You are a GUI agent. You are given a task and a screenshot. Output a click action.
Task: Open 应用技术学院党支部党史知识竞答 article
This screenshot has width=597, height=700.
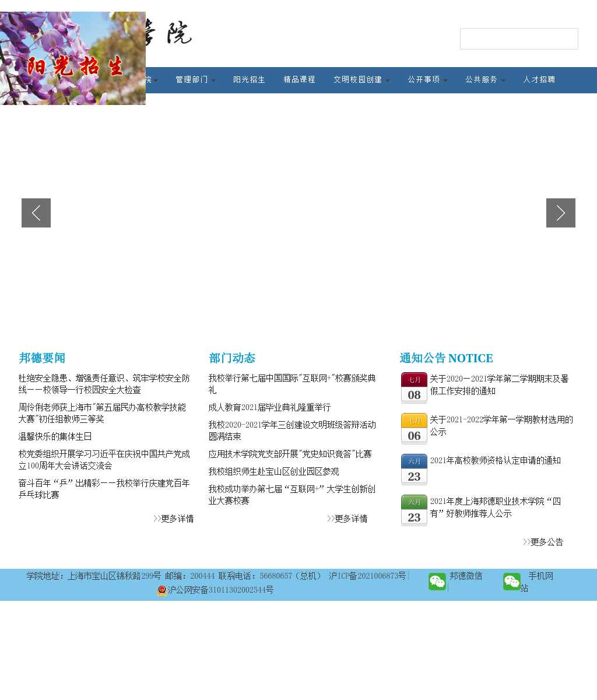290,454
